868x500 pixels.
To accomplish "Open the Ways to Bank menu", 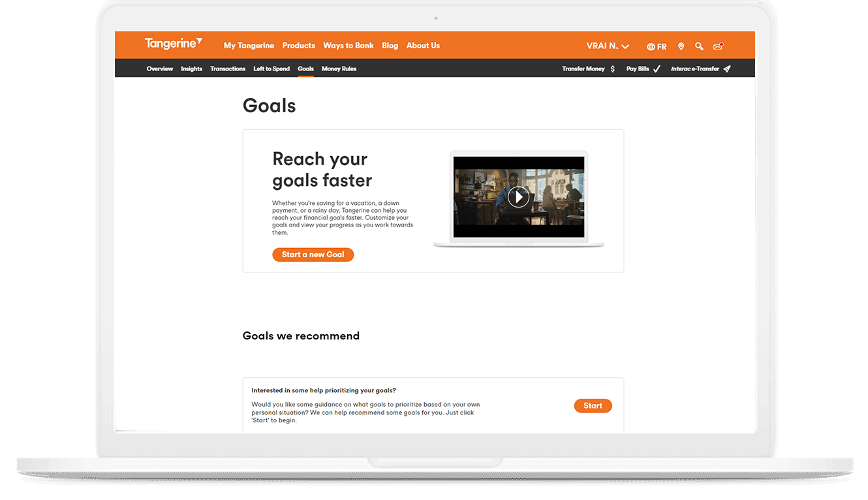I will [x=349, y=46].
